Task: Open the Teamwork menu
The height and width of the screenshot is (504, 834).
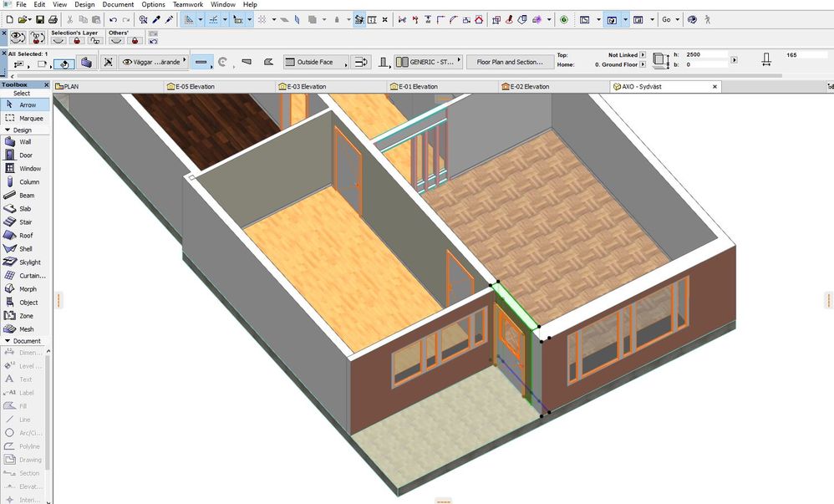Action: coord(187,4)
